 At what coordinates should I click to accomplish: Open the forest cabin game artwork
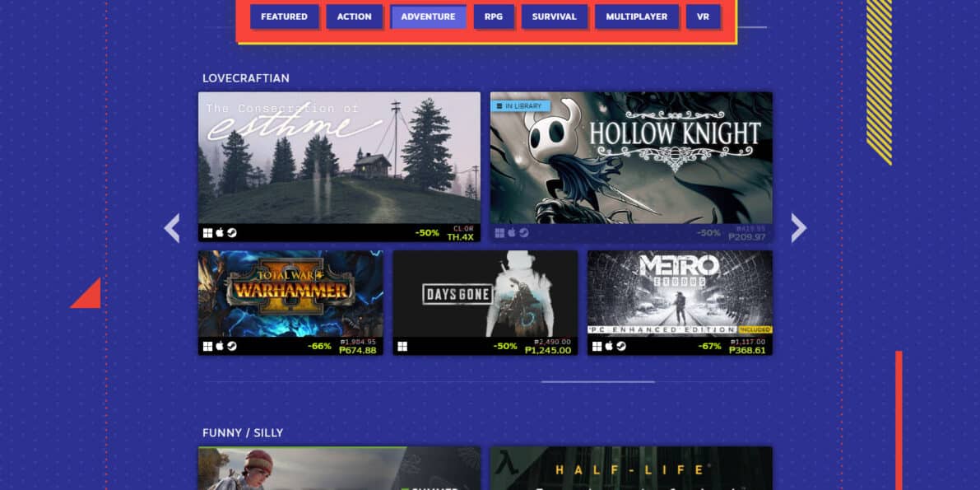(339, 157)
